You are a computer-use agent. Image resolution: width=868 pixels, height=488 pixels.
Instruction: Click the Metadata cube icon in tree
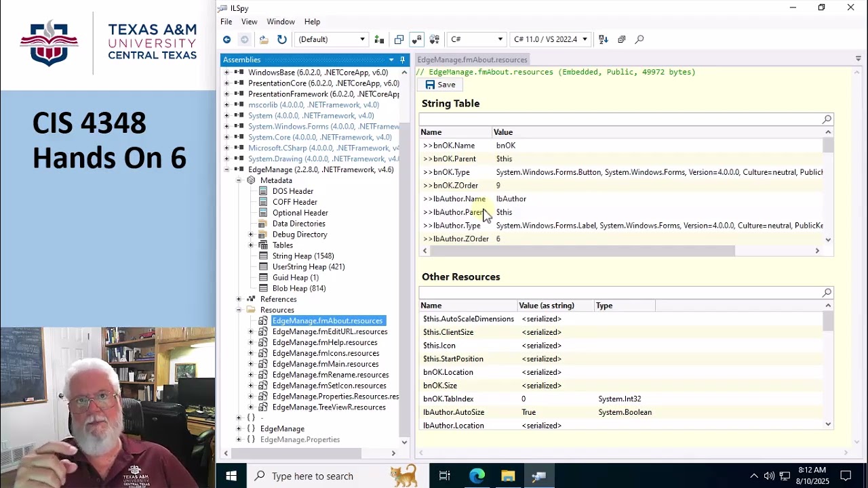coord(252,180)
